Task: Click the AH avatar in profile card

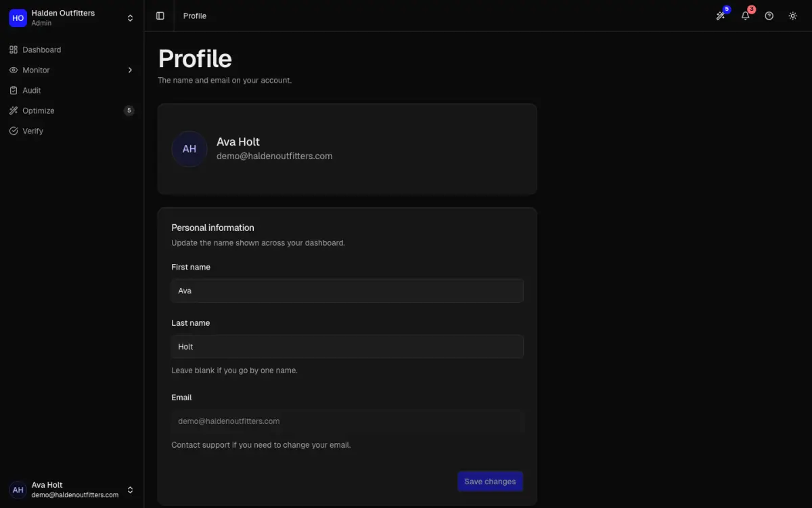Action: click(189, 149)
